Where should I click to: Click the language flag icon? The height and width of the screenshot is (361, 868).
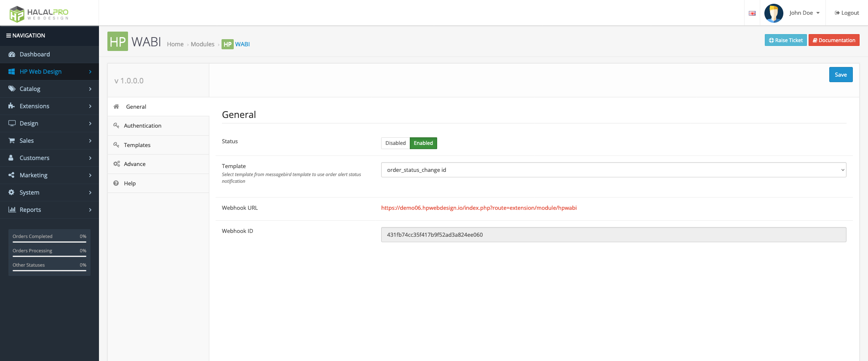[752, 13]
